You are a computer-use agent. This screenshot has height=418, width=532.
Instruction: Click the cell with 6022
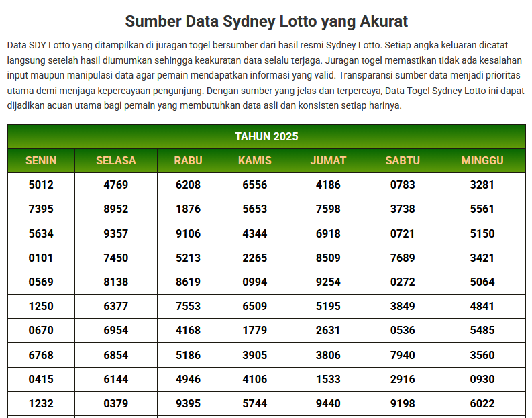pyautogui.click(x=482, y=403)
